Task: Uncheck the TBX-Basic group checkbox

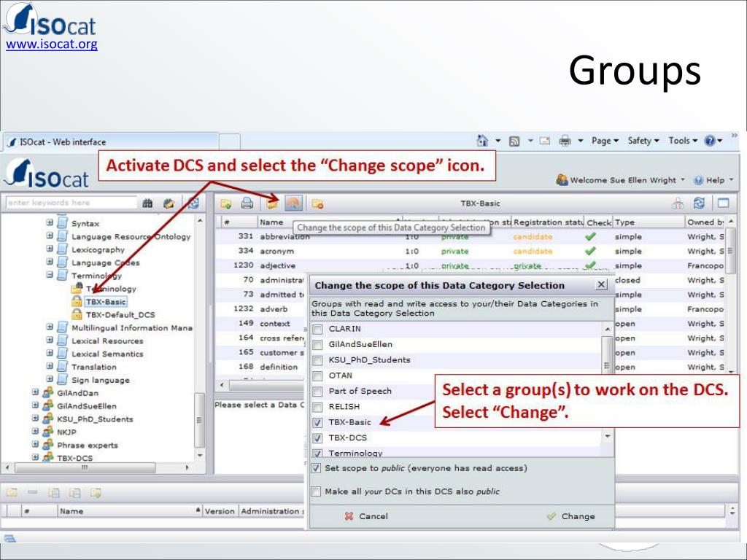Action: click(317, 423)
